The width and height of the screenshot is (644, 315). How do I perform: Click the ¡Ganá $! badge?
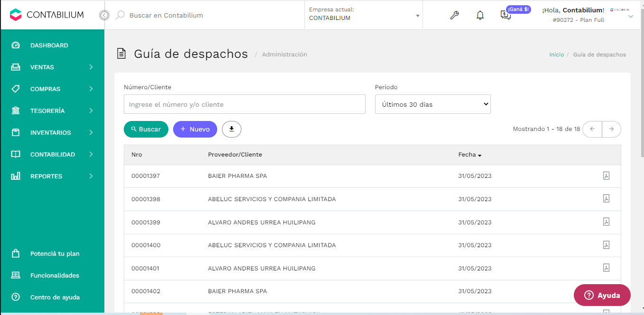[518, 9]
